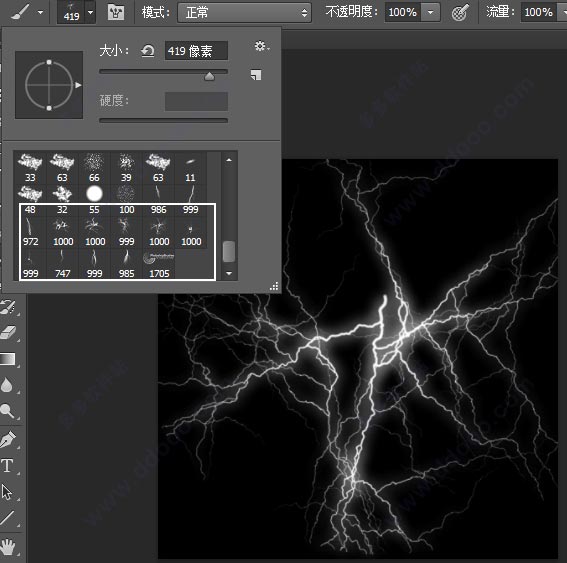Create new preset from this brush
567x563 pixels.
point(256,75)
